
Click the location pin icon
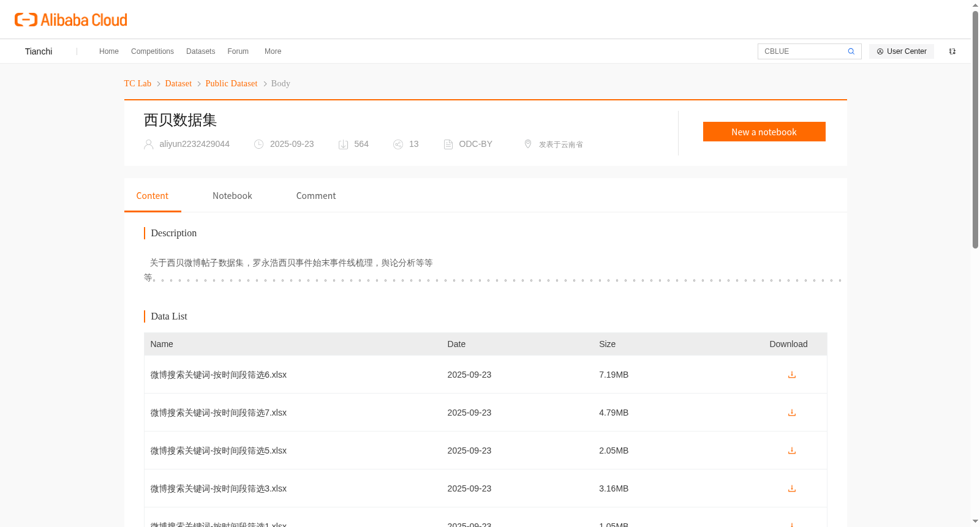pos(528,144)
